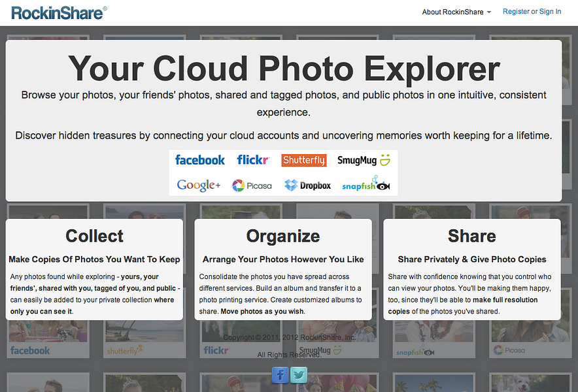This screenshot has width=578, height=392.
Task: Select the flickr logo in services panel
Action: pyautogui.click(x=253, y=160)
